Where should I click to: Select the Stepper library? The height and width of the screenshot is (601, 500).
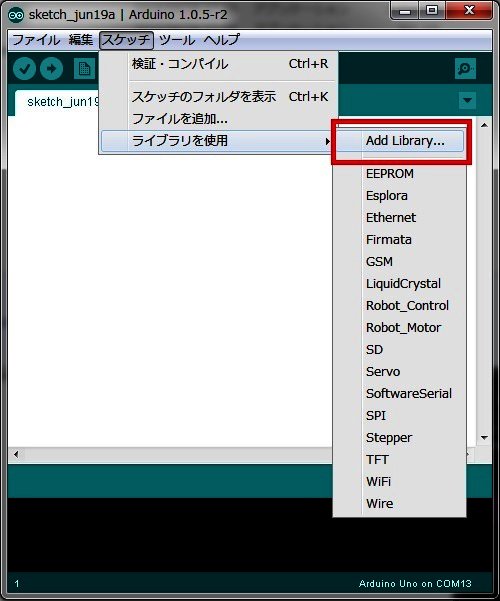tap(400, 438)
